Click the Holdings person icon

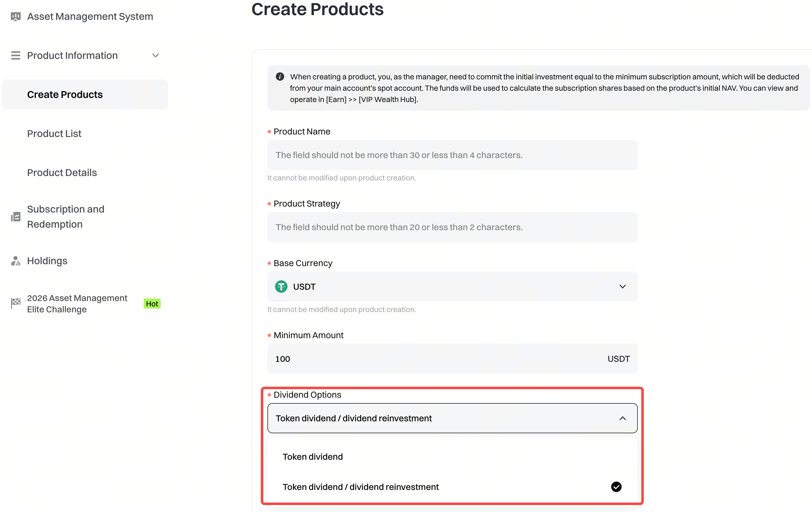[x=15, y=261]
